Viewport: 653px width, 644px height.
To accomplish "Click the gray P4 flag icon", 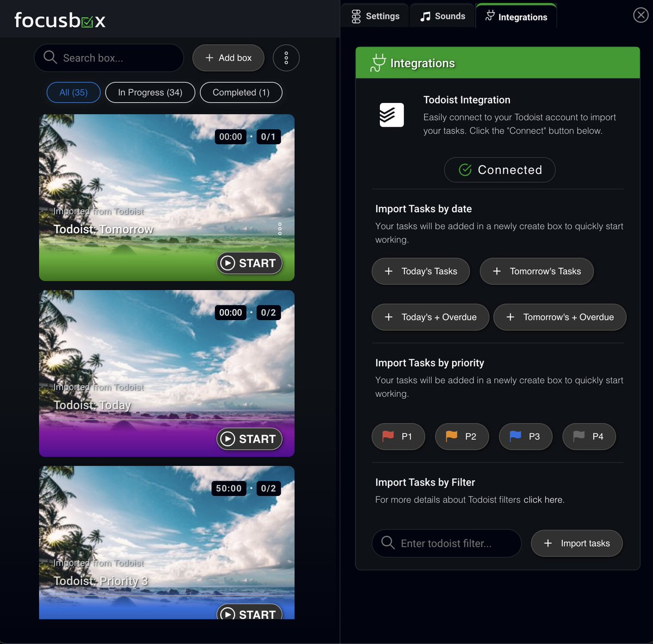I will [579, 436].
